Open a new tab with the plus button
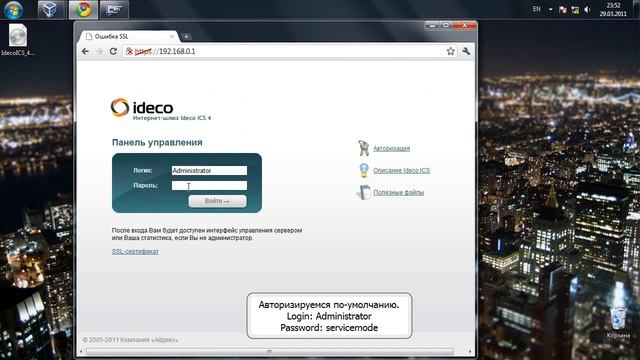The image size is (640, 360). coord(186,37)
